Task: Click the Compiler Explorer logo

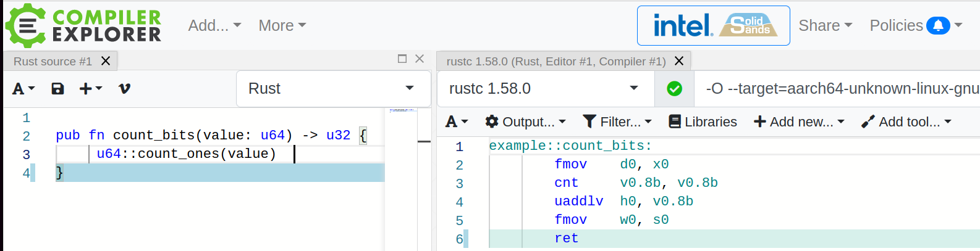Action: point(83,25)
